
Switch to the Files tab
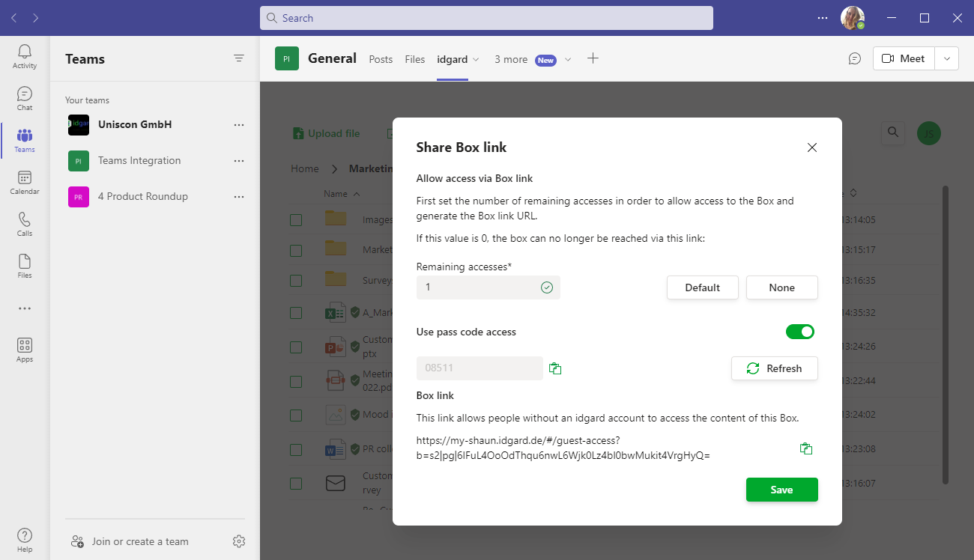pyautogui.click(x=415, y=59)
